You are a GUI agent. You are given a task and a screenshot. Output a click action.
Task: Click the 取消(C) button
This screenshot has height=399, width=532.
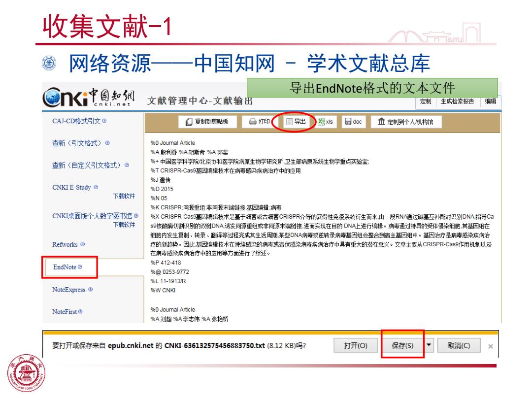click(459, 345)
